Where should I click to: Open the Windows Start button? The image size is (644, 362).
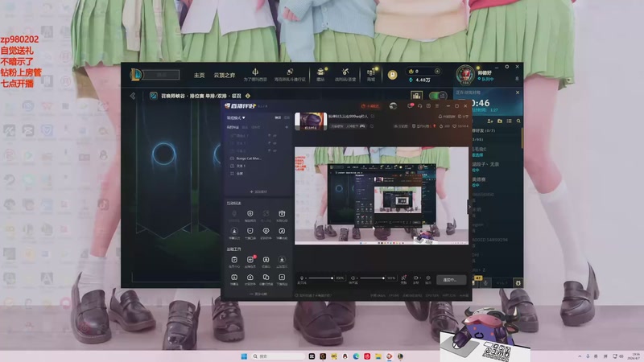tap(244, 356)
